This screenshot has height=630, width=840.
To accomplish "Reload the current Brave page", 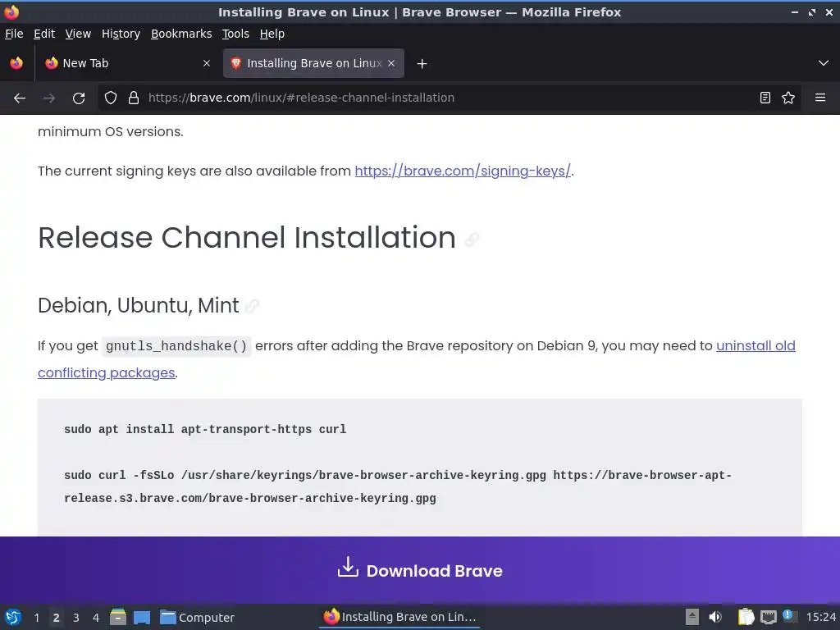I will 79,98.
